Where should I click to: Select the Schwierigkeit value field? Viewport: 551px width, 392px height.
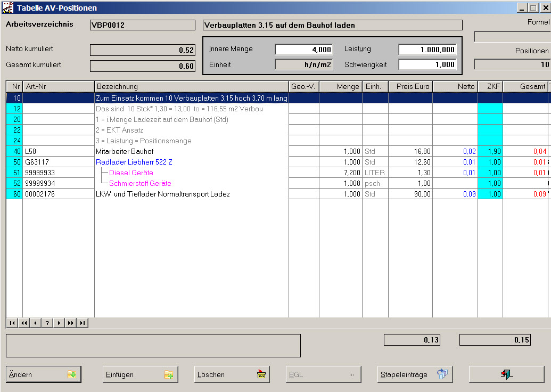(x=427, y=64)
